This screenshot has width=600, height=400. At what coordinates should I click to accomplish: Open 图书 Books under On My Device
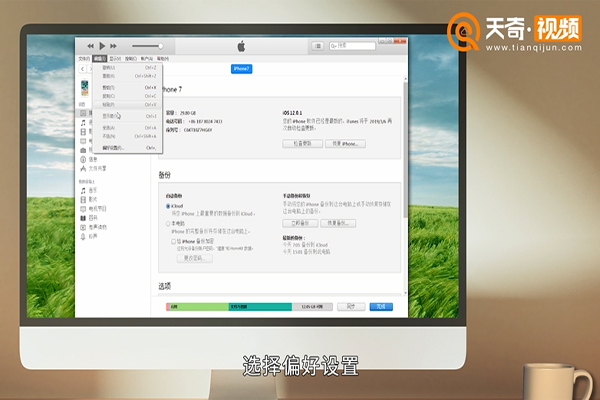click(93, 218)
